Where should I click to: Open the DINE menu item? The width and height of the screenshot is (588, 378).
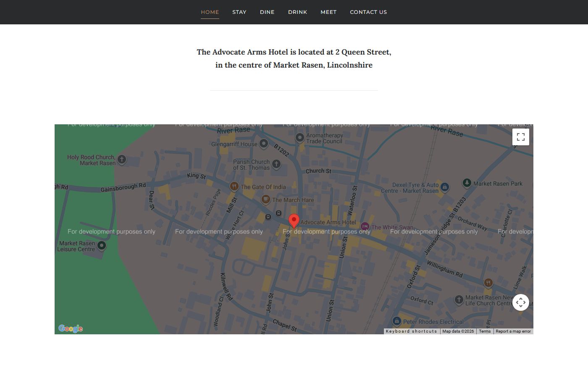click(267, 12)
